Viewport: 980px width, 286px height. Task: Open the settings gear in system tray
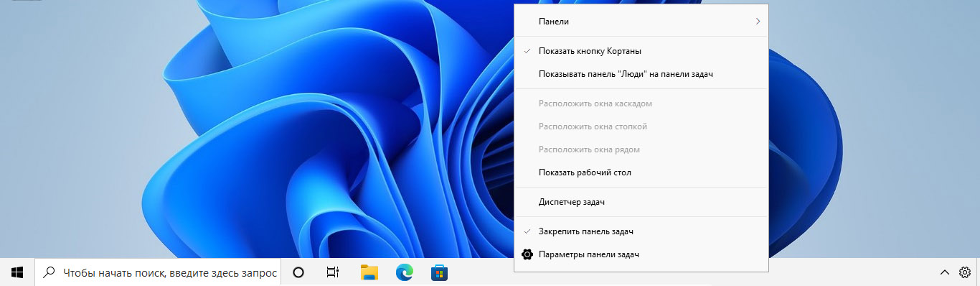[x=965, y=272]
